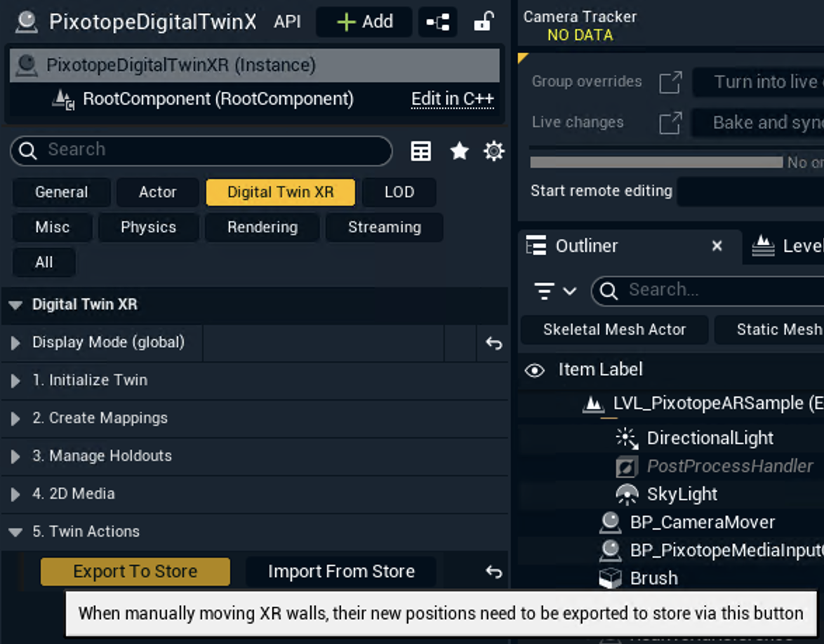Open Live changes external link icon

click(670, 123)
